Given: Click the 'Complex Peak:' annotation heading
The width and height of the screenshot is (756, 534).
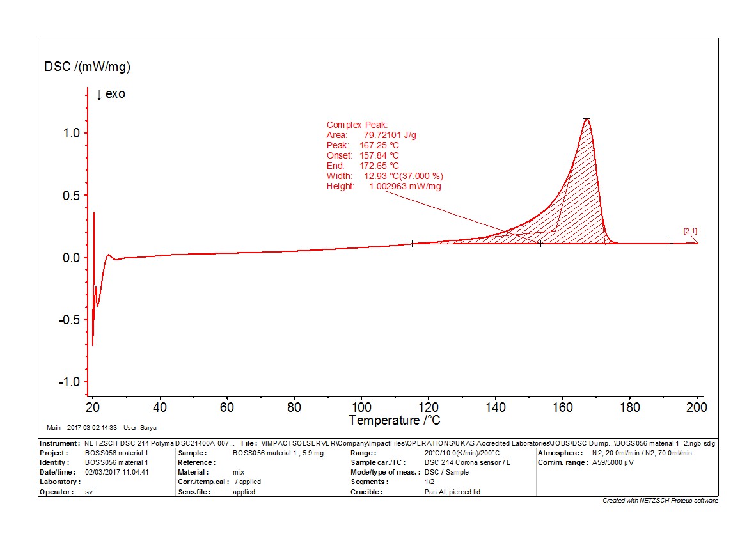Looking at the screenshot, I should (357, 125).
